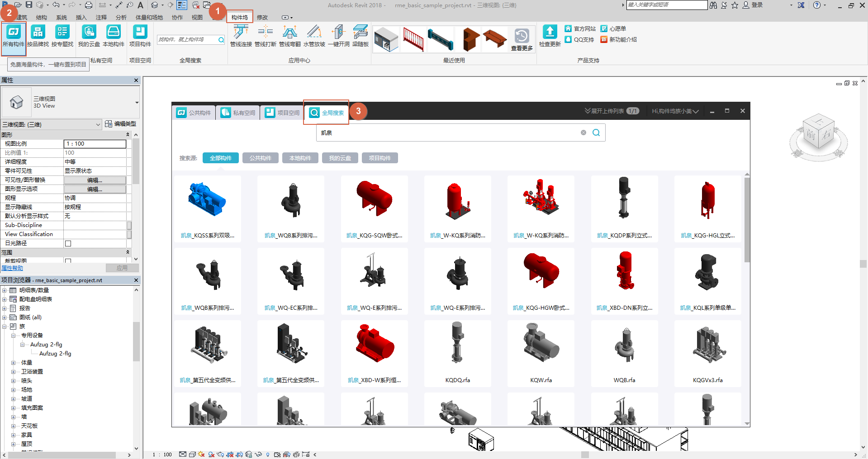Open the 官方网站 link
868x459 pixels.
click(580, 28)
